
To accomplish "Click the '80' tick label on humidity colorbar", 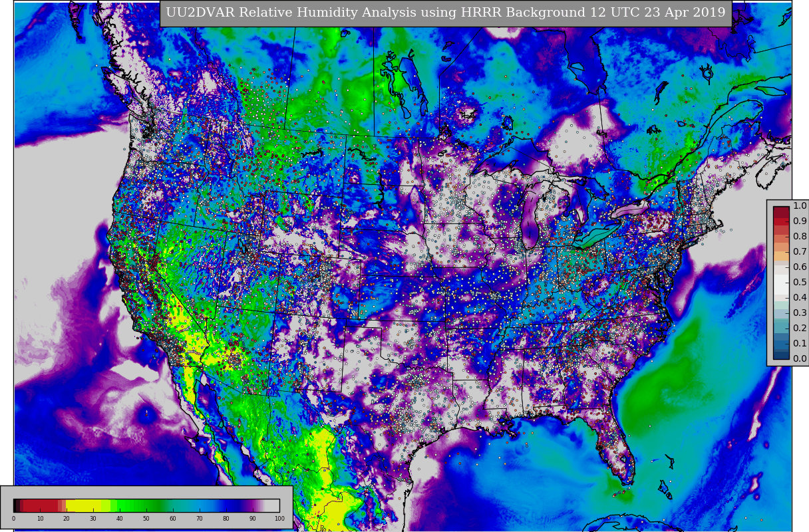I will [226, 519].
